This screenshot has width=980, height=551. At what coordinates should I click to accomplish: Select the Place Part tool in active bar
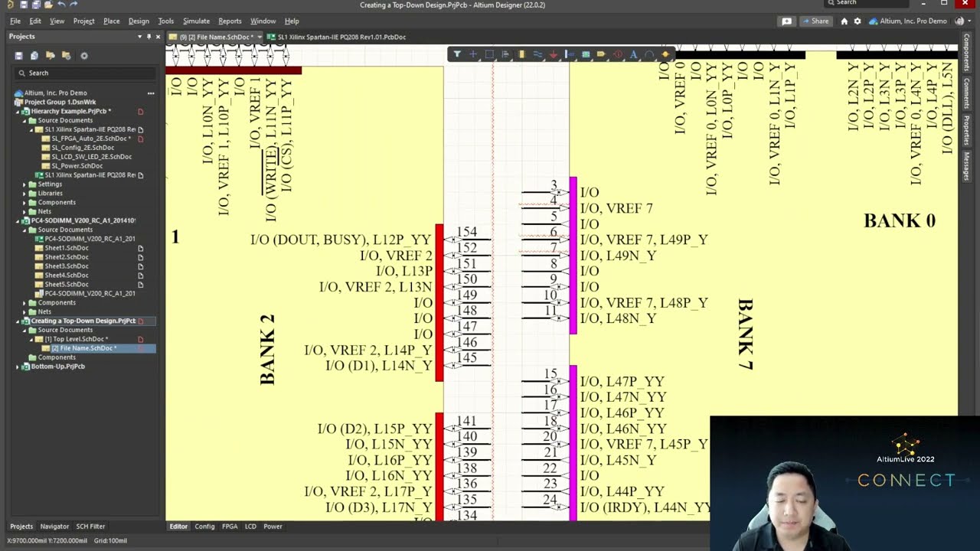click(x=521, y=54)
